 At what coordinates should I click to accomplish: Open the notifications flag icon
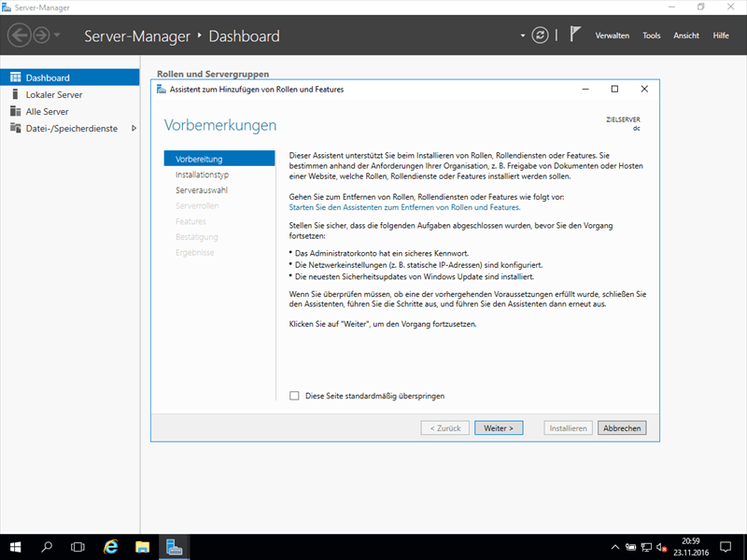[575, 35]
